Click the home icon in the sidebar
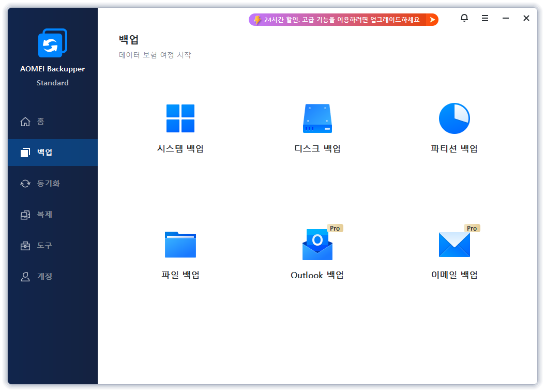The width and height of the screenshot is (545, 392). (25, 122)
